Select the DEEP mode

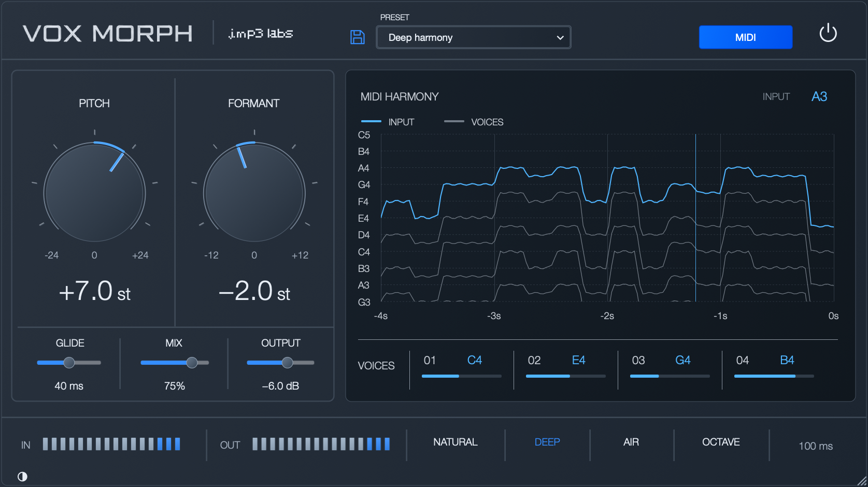(547, 442)
